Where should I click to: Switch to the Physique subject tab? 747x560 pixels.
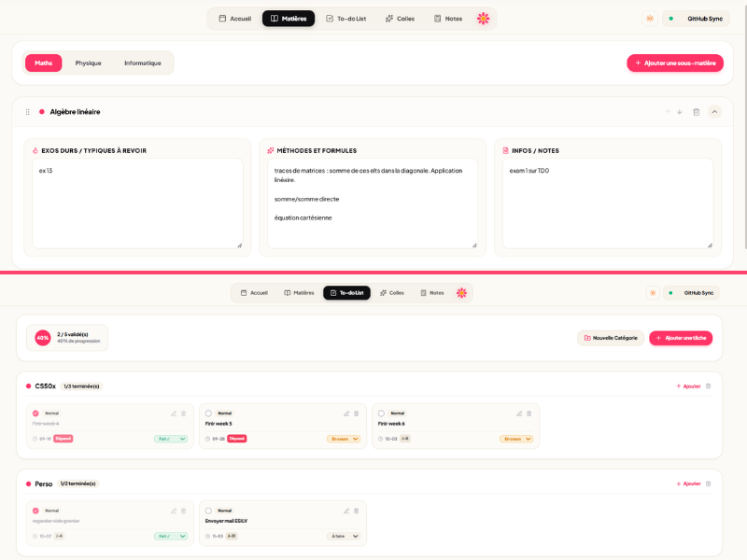point(88,63)
